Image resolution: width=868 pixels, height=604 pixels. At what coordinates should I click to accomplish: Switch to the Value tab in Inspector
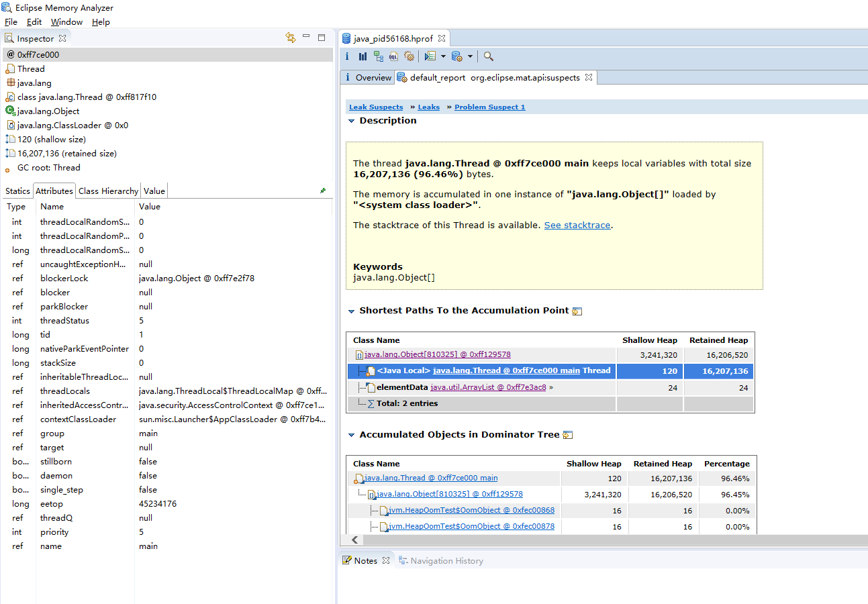(x=154, y=191)
